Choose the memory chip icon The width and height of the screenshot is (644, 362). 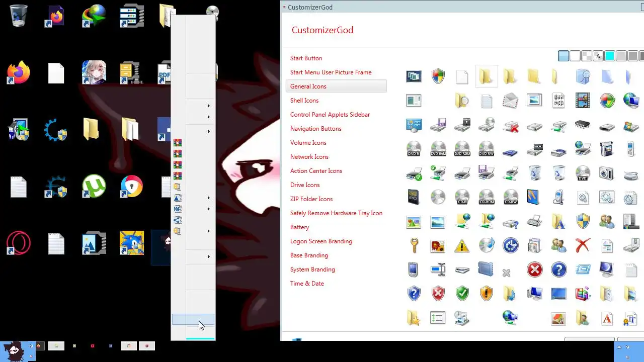pos(583,125)
